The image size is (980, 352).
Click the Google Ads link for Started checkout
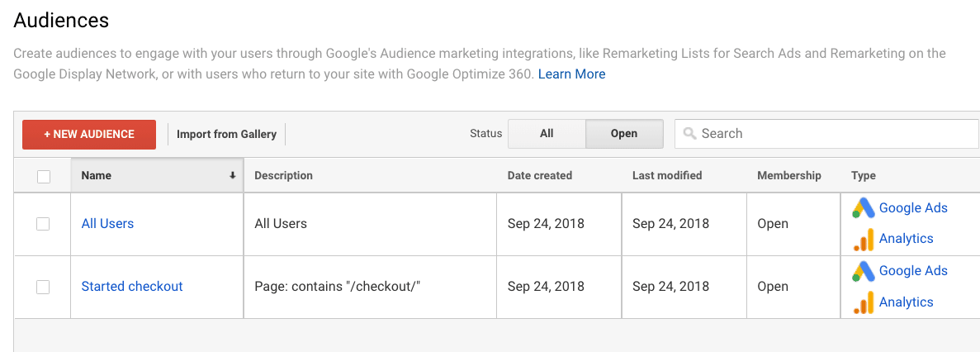[913, 271]
